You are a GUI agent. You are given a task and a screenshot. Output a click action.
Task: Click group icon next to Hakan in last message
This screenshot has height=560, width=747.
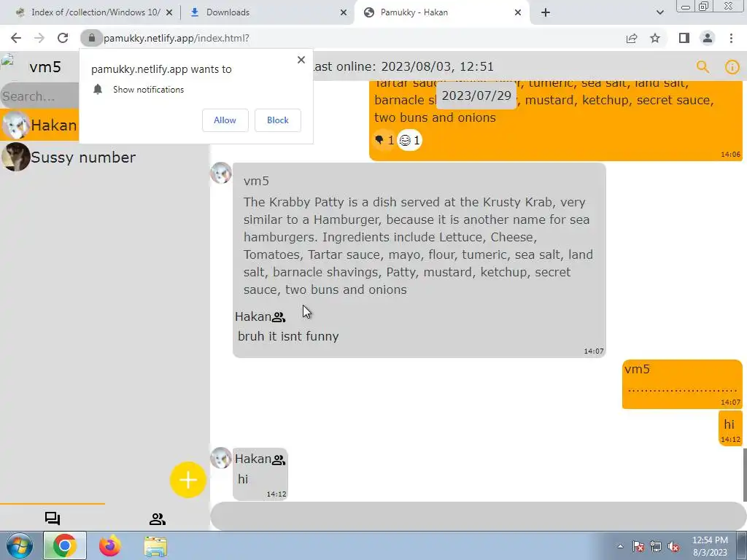[279, 459]
